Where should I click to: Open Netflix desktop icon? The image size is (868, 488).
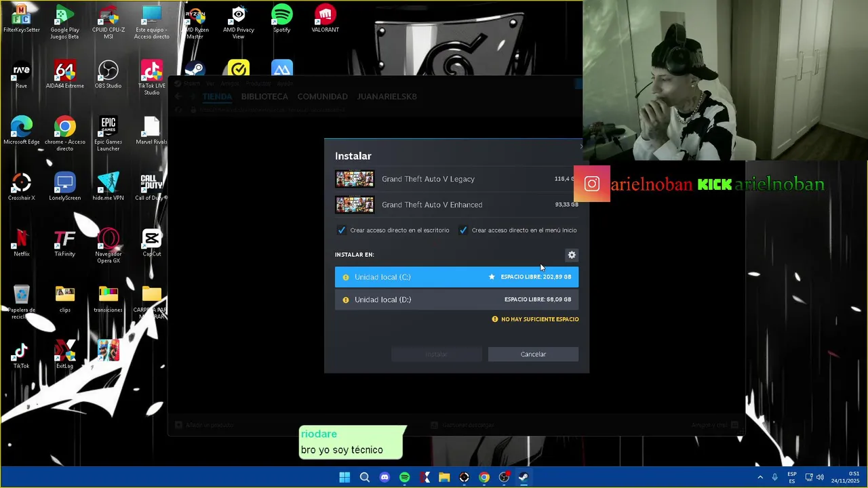pos(22,243)
